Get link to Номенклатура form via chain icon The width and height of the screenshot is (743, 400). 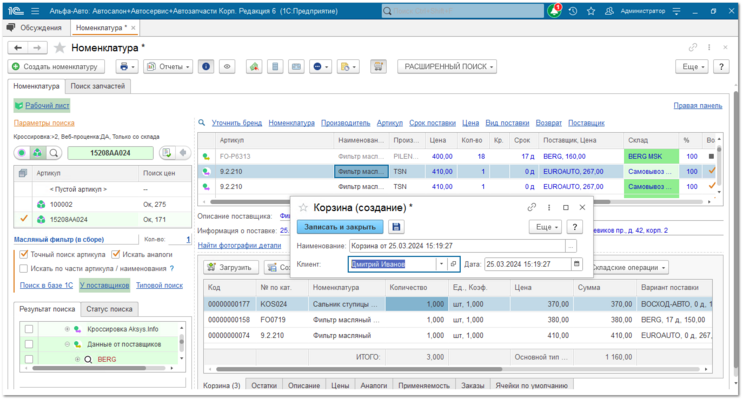click(x=693, y=47)
